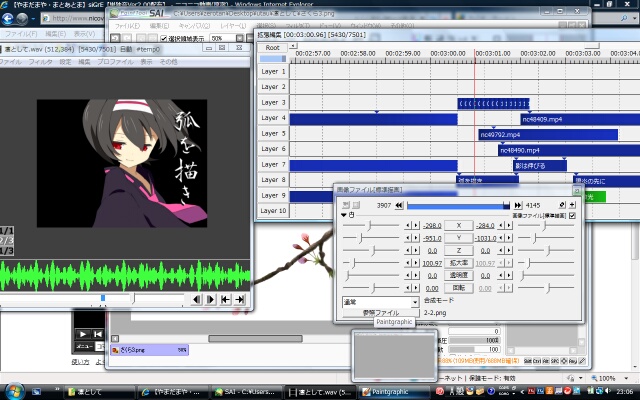
Task: Open the 表示 menu in preview window
Action: point(146,62)
